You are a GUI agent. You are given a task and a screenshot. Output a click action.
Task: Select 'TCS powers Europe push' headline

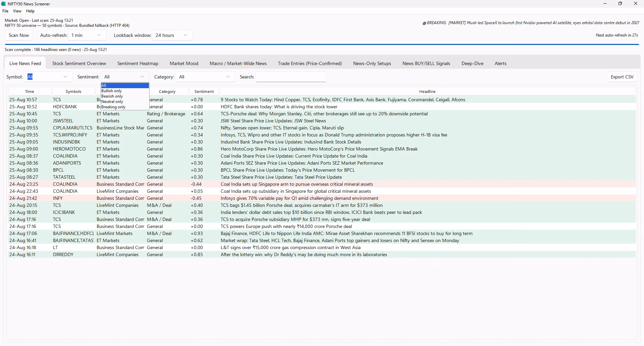pyautogui.click(x=286, y=226)
